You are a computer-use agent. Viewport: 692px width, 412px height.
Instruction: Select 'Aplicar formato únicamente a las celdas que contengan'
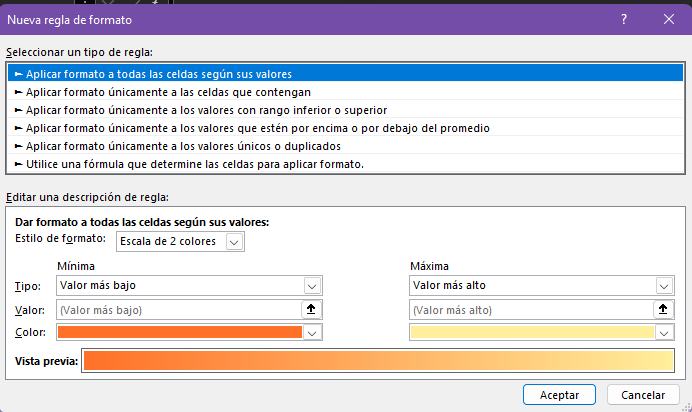pos(345,92)
